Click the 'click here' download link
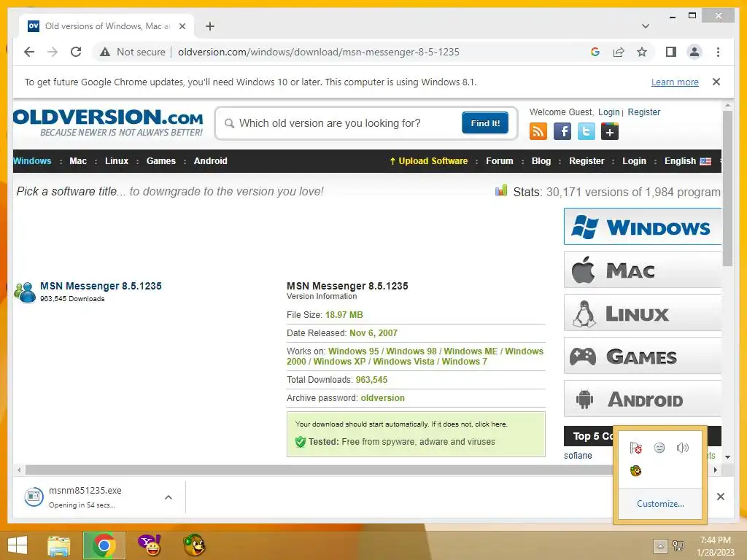Viewport: 747px width, 560px height. (491, 424)
